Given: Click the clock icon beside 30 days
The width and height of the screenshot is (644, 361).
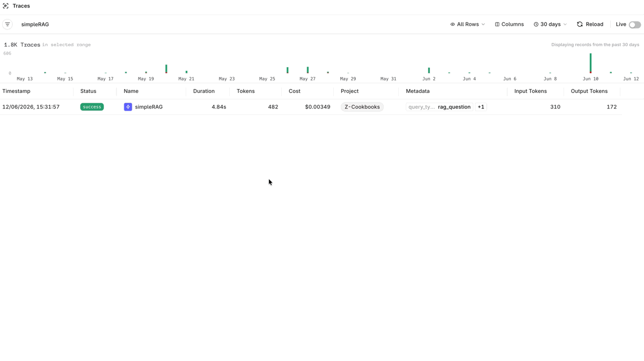Looking at the screenshot, I should tap(536, 24).
